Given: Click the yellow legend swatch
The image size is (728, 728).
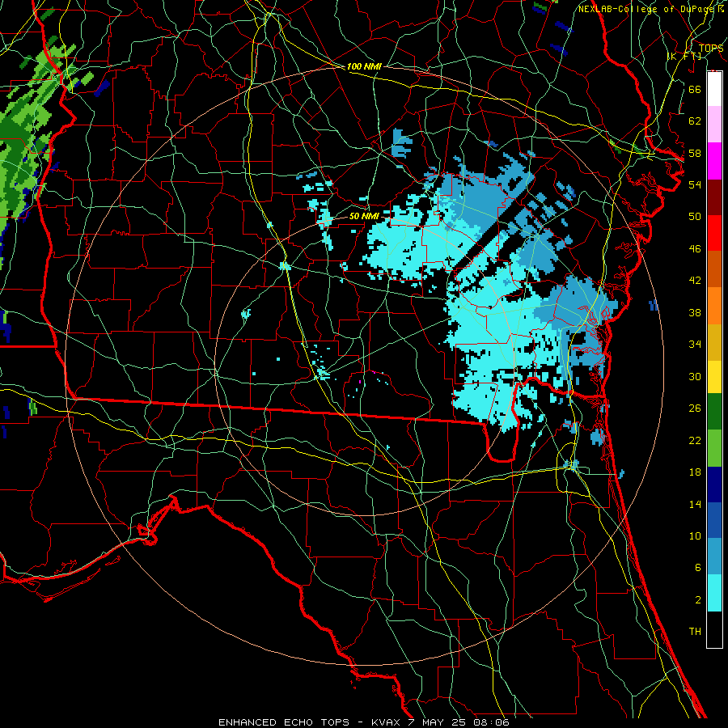Looking at the screenshot, I should [714, 376].
